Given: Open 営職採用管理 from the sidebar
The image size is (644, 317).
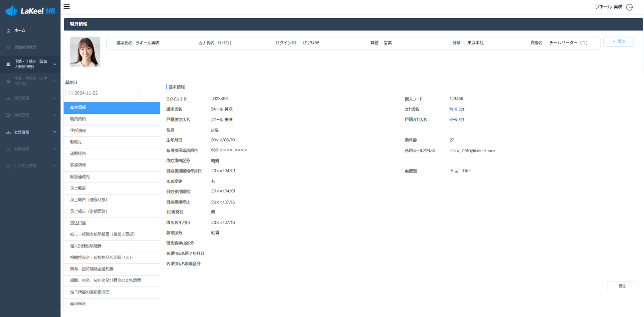Looking at the screenshot, I should 8,47.
